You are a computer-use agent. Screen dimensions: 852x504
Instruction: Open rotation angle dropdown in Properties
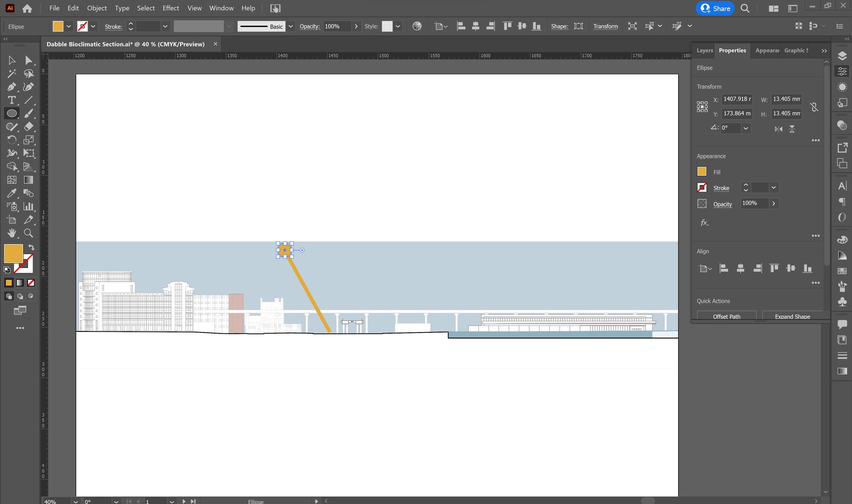(746, 128)
